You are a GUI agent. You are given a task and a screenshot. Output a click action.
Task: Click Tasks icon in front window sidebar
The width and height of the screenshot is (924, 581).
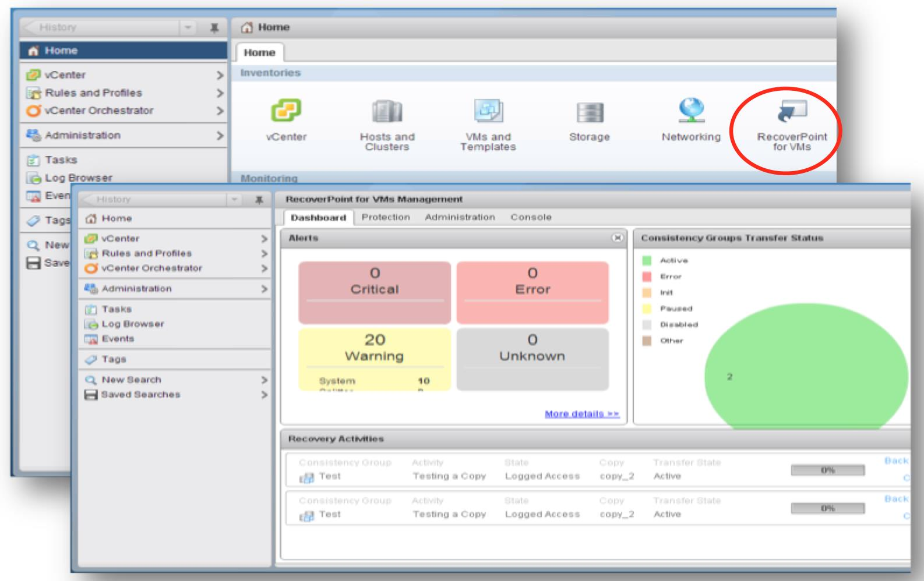point(90,309)
